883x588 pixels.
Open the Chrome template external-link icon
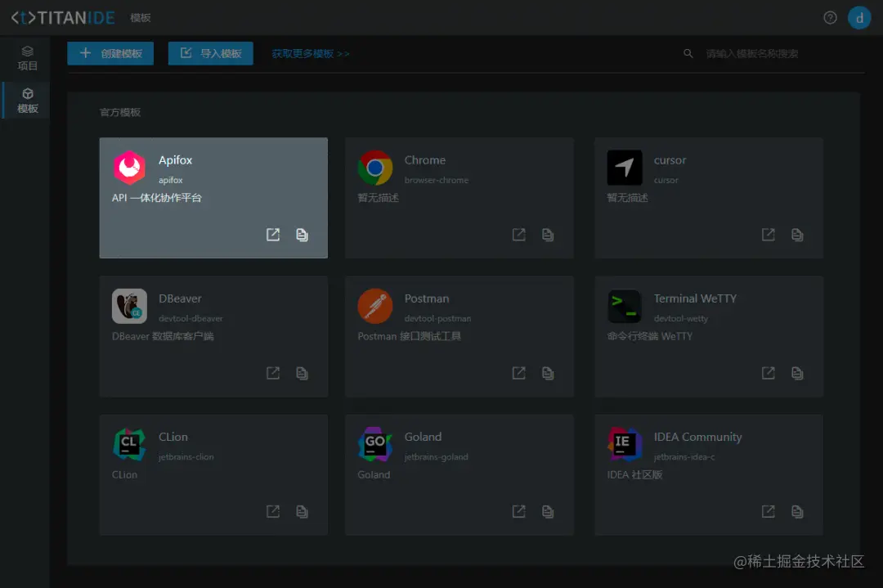tap(518, 234)
